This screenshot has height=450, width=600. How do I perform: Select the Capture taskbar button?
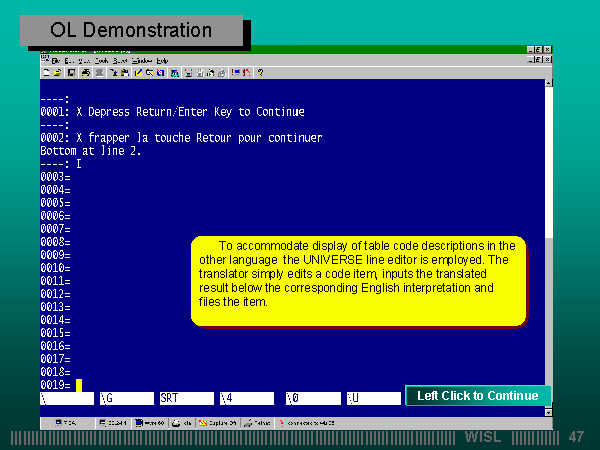tap(215, 423)
